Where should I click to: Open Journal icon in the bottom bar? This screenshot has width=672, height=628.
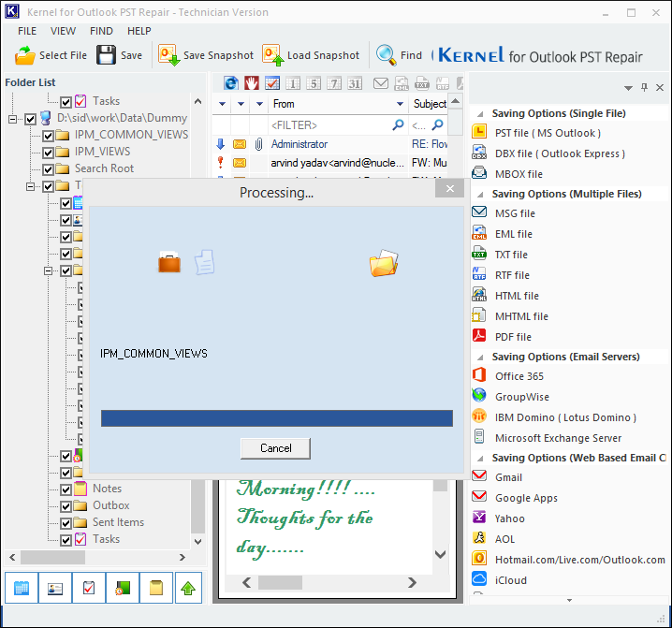123,588
